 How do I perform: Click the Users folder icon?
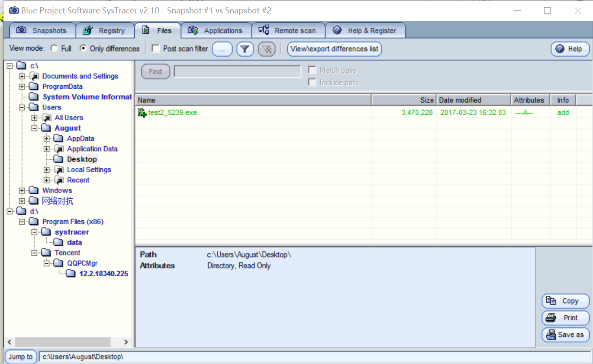[34, 107]
